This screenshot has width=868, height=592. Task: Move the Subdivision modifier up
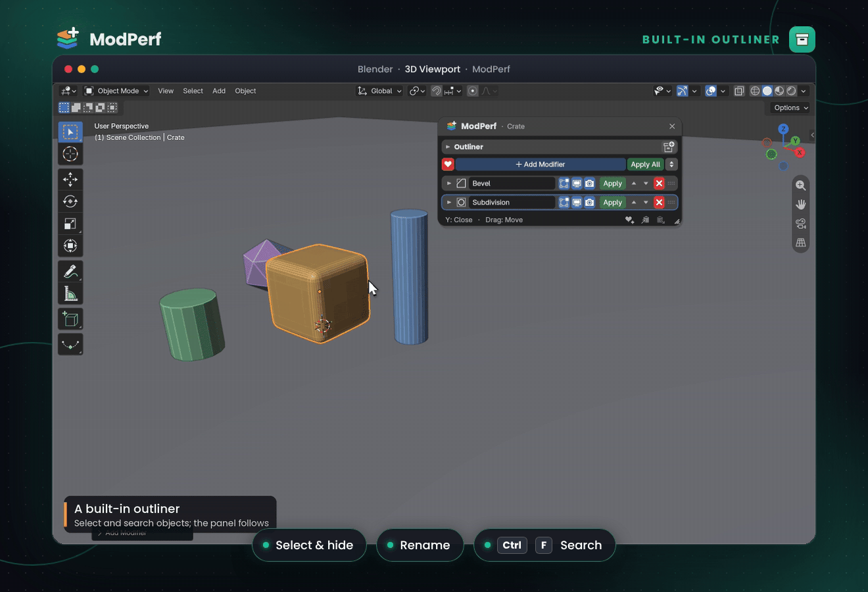(x=634, y=203)
